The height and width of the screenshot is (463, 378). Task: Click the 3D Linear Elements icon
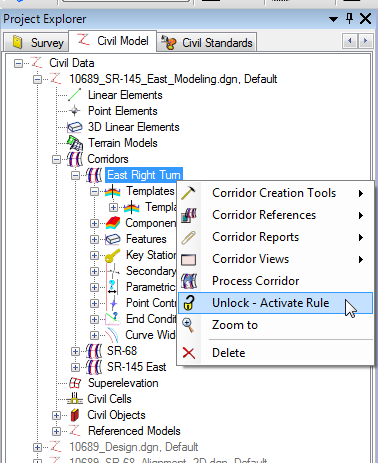click(x=75, y=127)
